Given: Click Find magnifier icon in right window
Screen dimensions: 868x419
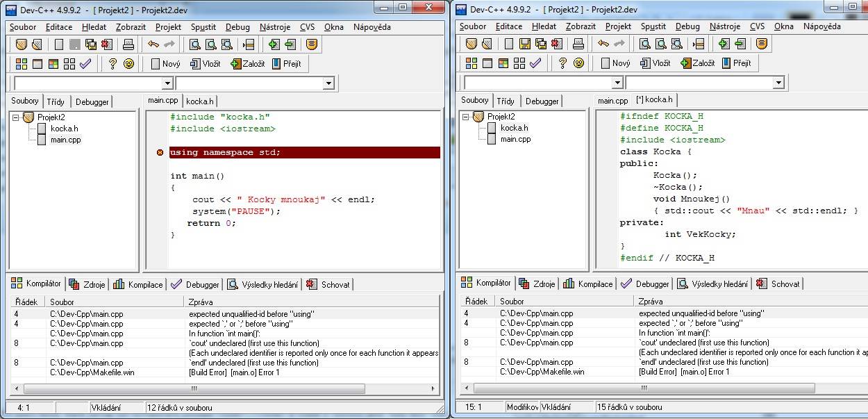Looking at the screenshot, I should pyautogui.click(x=645, y=44).
